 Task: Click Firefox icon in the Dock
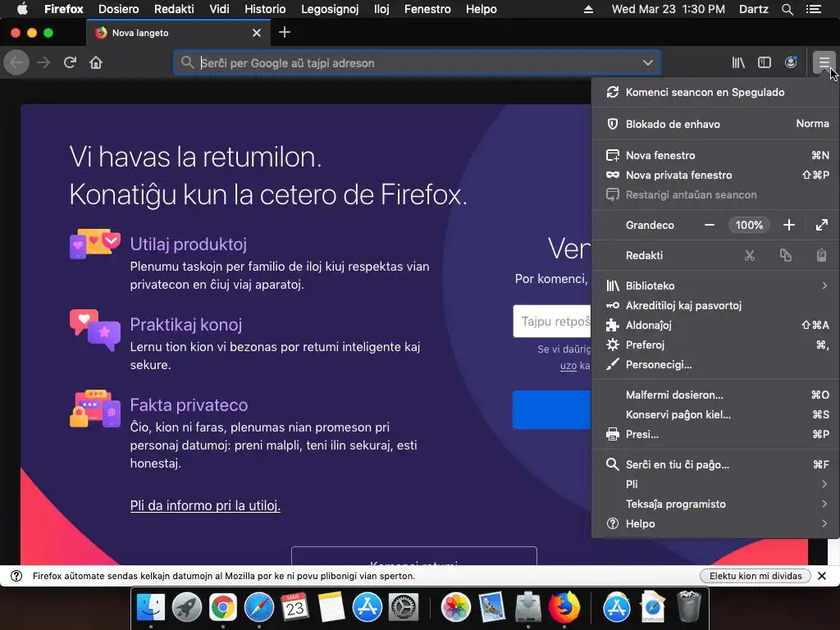pyautogui.click(x=564, y=608)
